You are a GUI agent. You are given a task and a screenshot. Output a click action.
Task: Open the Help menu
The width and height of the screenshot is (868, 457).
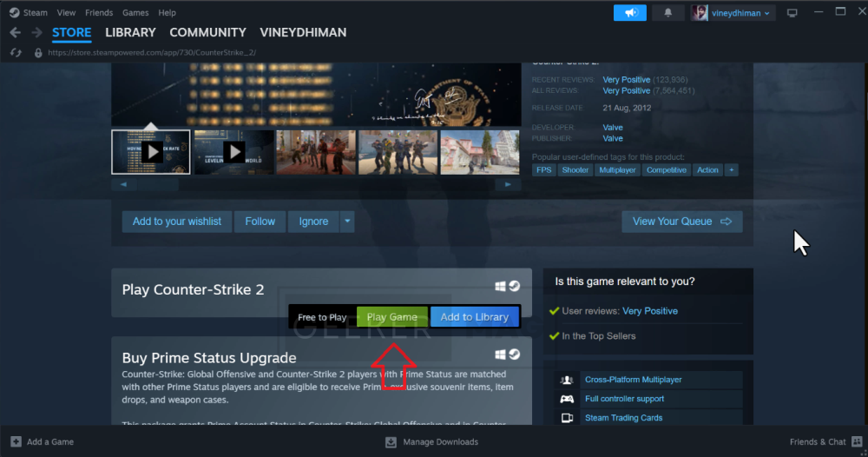coord(167,12)
